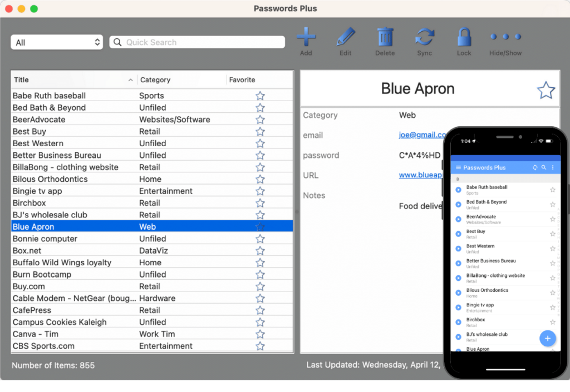Open the www.blueapron URL link
The height and width of the screenshot is (392, 570).
click(x=420, y=175)
